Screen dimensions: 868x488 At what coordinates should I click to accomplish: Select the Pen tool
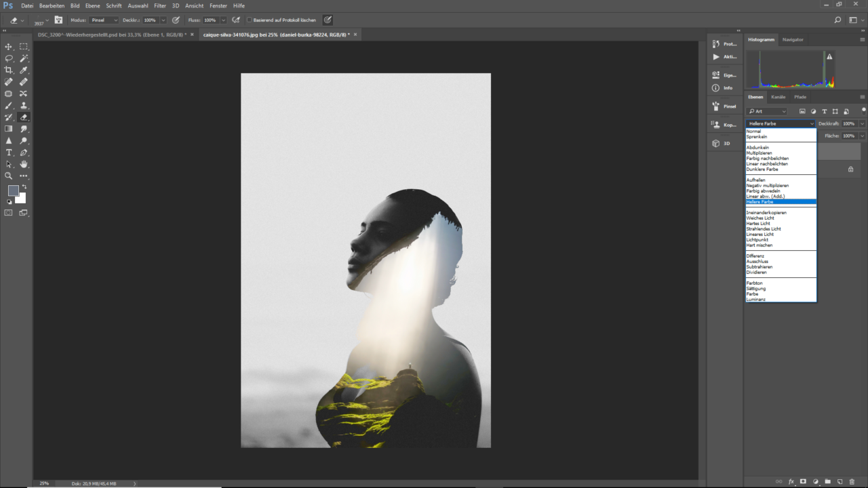[24, 152]
